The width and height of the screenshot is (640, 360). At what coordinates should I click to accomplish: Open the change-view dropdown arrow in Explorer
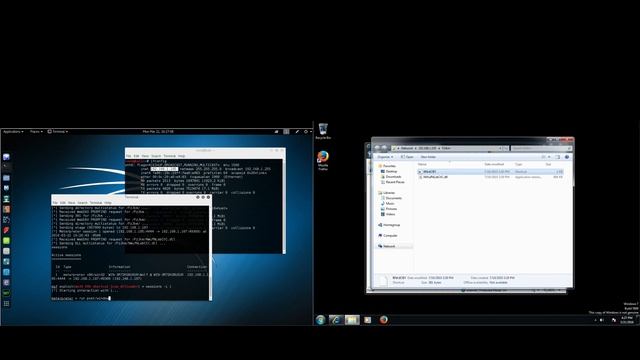coord(549,157)
